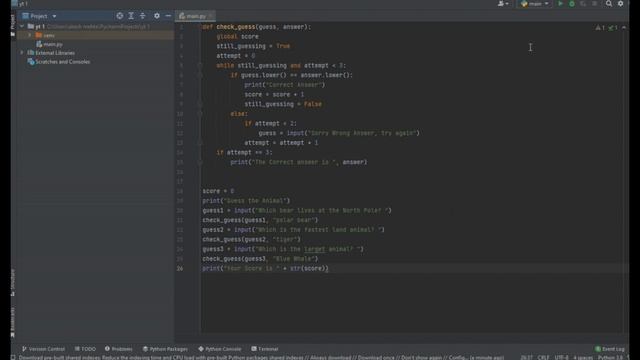Open the Project view selector dropdown

click(40, 16)
